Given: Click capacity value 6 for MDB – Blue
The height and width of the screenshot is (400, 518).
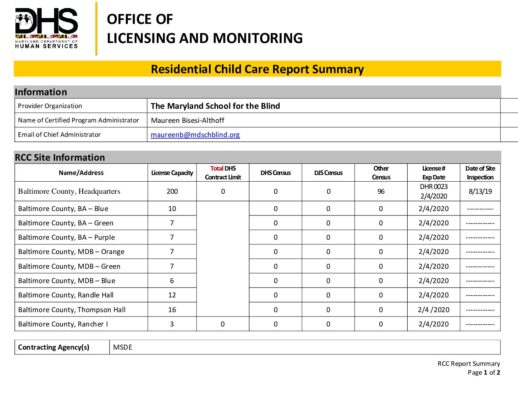Looking at the screenshot, I should [172, 281].
